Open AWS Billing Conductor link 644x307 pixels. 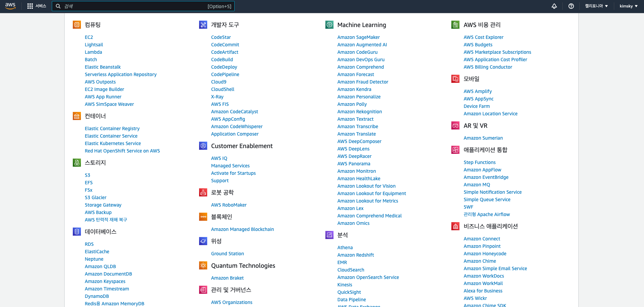click(488, 67)
